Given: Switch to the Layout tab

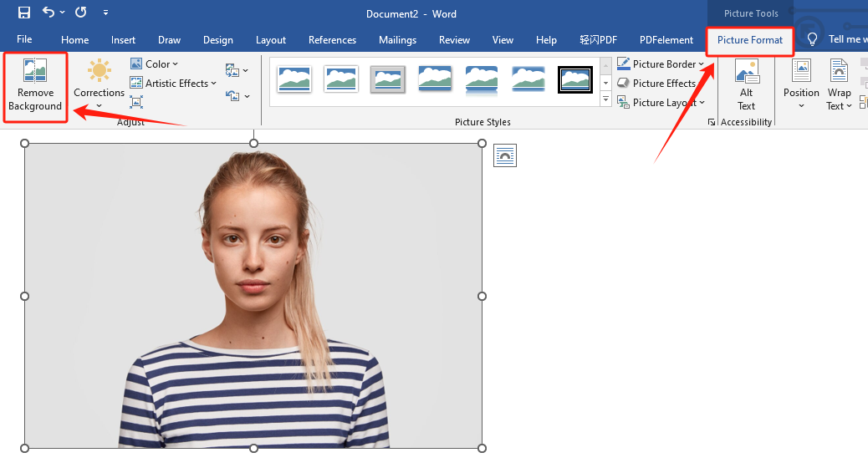Looking at the screenshot, I should [271, 40].
